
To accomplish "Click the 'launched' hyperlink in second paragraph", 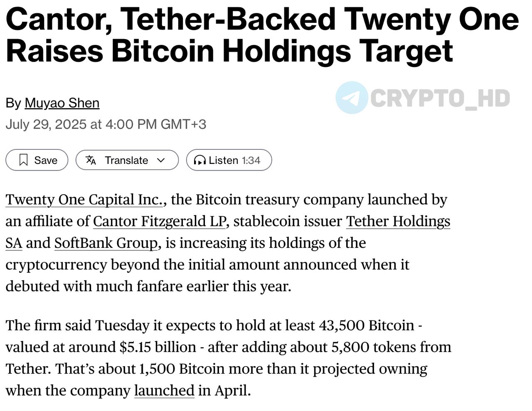I will pos(164,391).
